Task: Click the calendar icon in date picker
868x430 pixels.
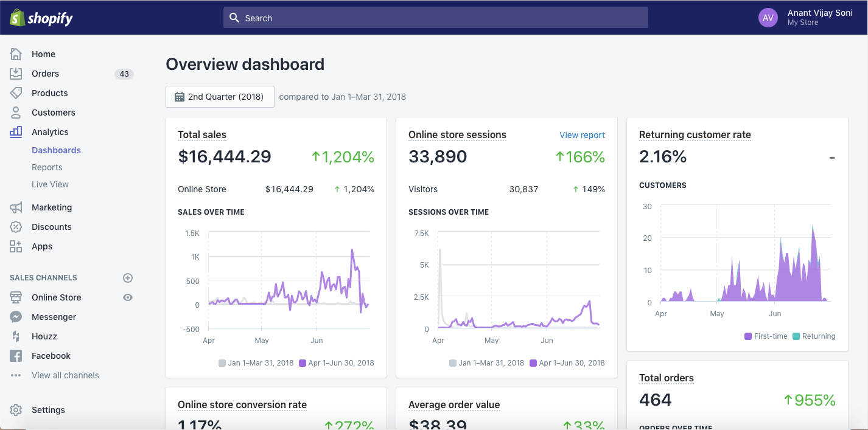Action: pyautogui.click(x=180, y=97)
